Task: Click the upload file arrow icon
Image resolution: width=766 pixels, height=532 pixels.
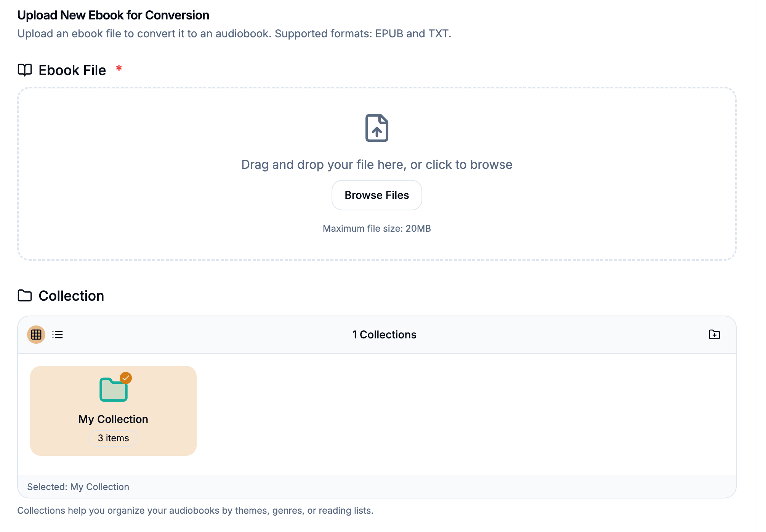Action: click(377, 128)
